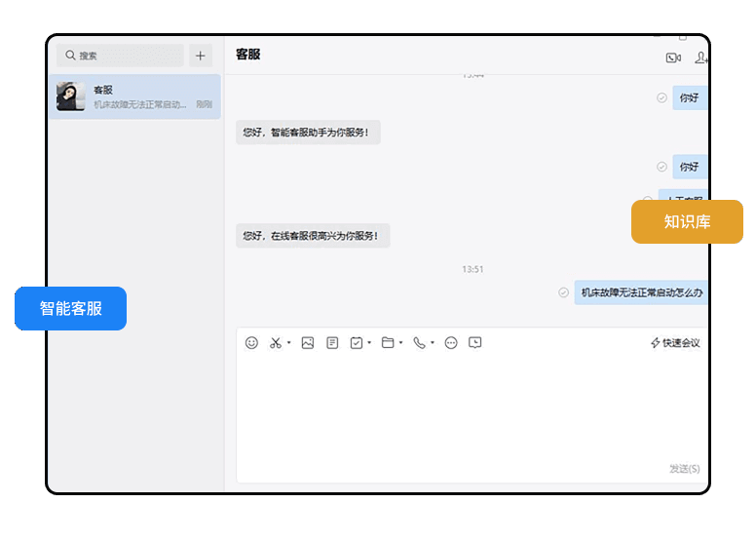Expand the calendar task dropdown arrow
Viewport: 756px width, 542px height.
[x=369, y=343]
